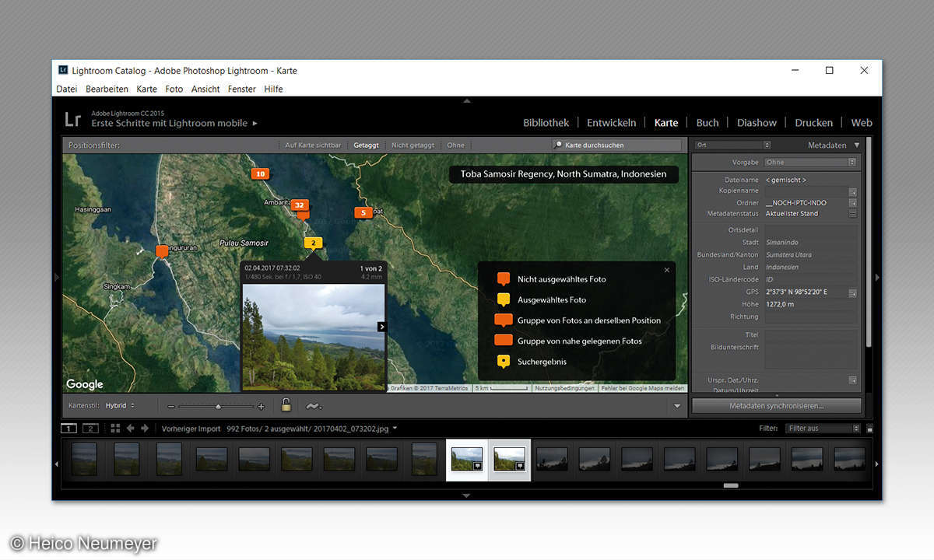The width and height of the screenshot is (934, 560).
Task: Expand the left panel with side arrow
Action: pos(56,277)
